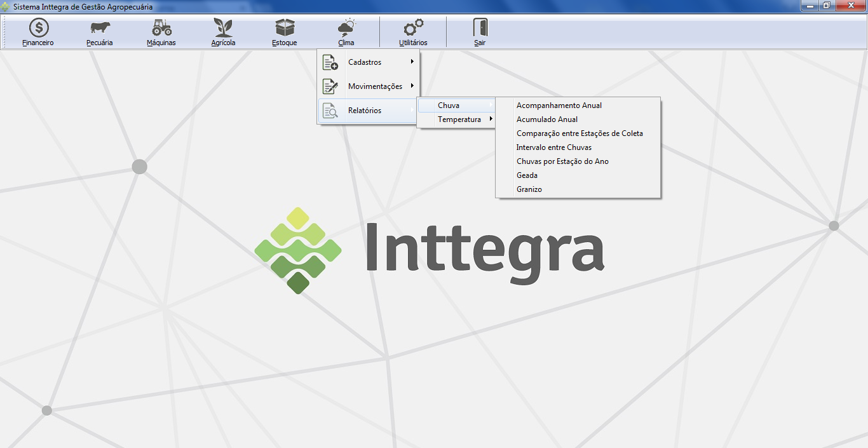
Task: Open the Granizo report
Action: [x=578, y=189]
